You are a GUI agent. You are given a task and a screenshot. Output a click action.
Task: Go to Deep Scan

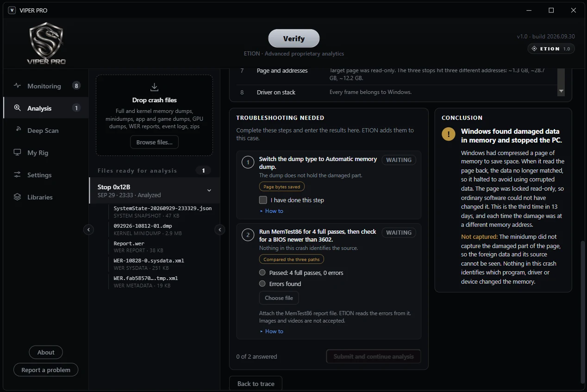click(x=46, y=130)
